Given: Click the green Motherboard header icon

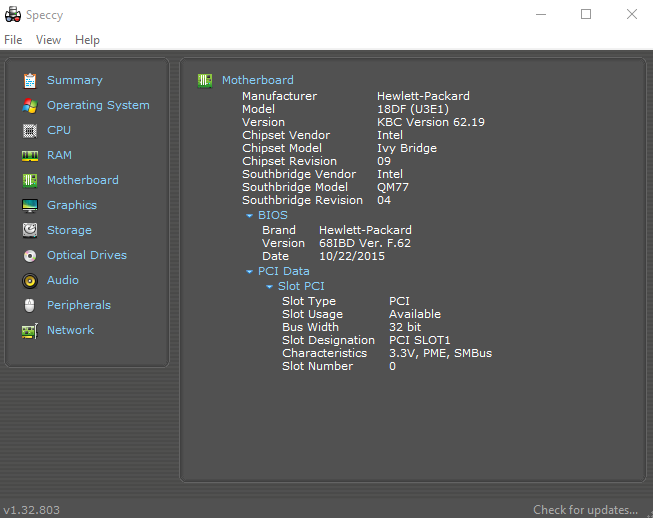Looking at the screenshot, I should 205,80.
